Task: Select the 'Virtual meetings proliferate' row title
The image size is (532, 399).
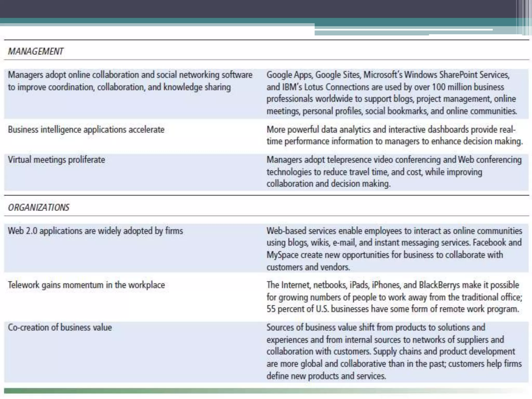Action: point(56,159)
